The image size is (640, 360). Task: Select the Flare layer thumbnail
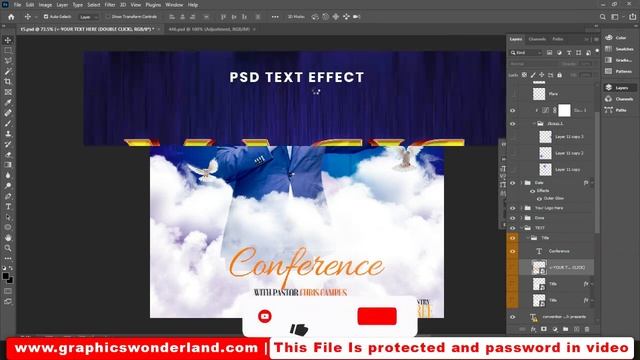pos(539,94)
